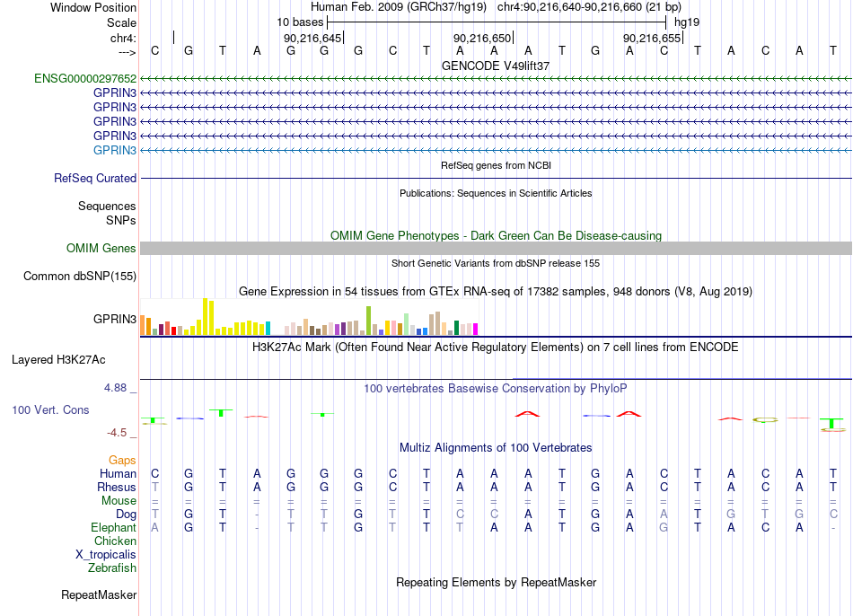Image resolution: width=853 pixels, height=616 pixels.
Task: Select the RefSeq Curated track label
Action: tap(95, 178)
